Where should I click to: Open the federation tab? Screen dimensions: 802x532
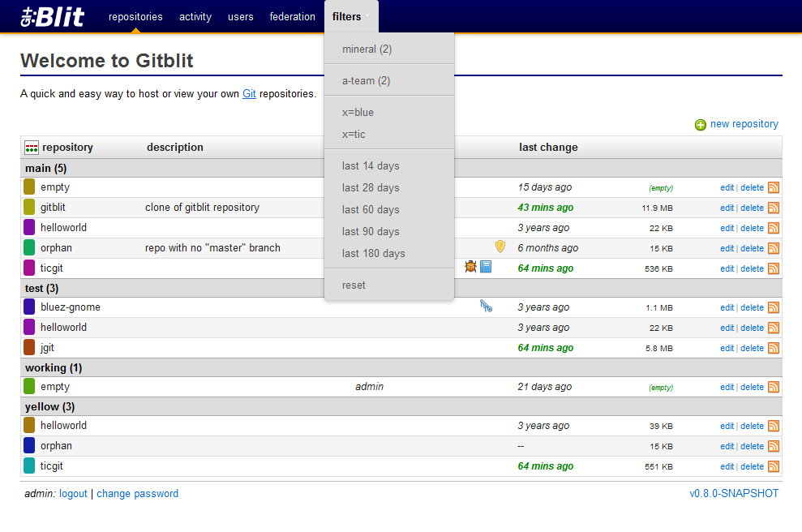(293, 17)
